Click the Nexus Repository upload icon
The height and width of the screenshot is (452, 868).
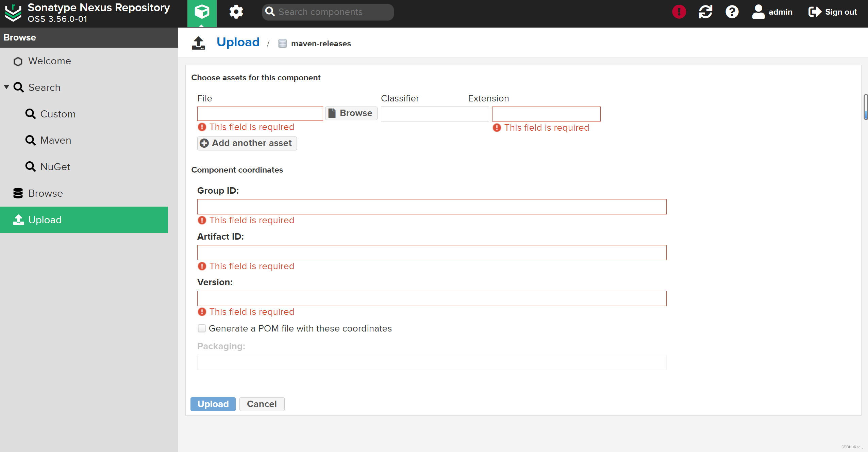pos(17,220)
